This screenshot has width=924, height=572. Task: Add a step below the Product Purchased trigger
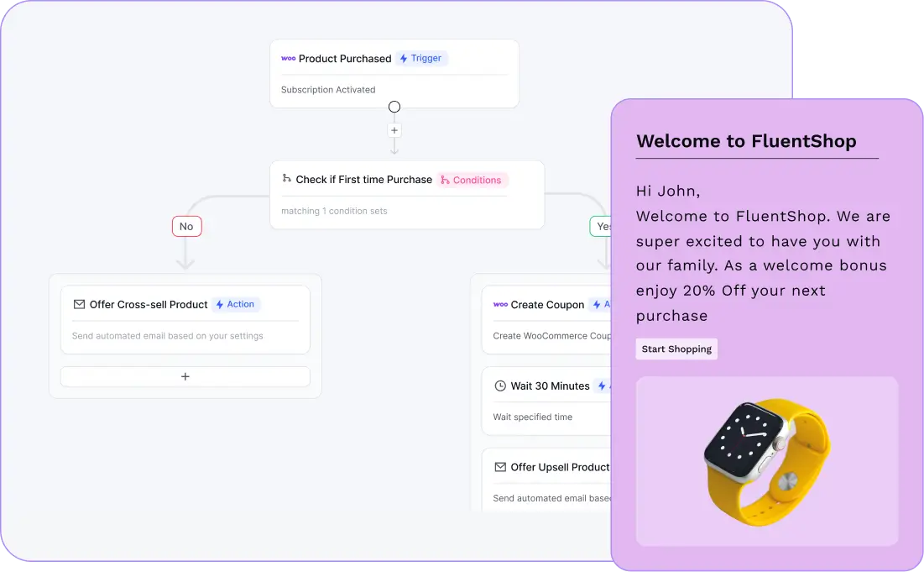394,130
